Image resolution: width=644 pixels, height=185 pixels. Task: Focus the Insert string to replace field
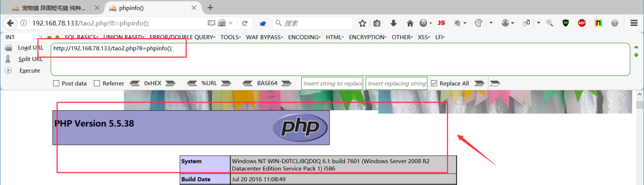point(332,83)
